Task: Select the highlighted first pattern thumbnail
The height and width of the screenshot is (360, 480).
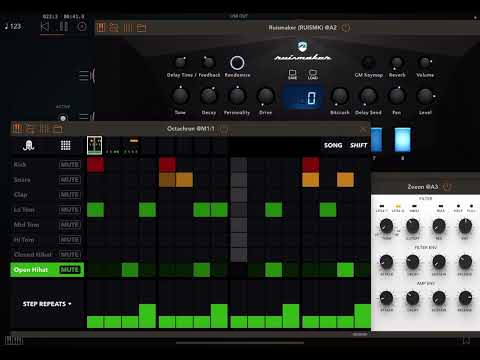Action: pyautogui.click(x=95, y=145)
